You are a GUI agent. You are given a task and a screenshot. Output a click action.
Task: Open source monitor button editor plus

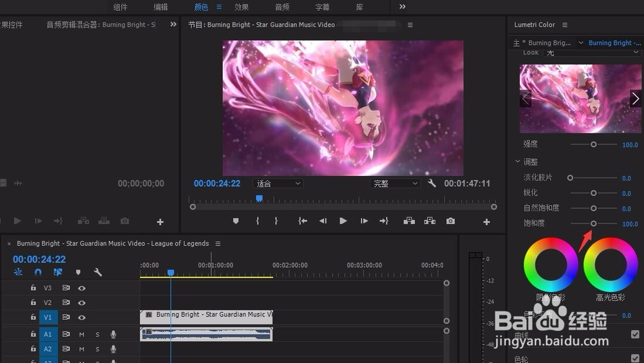(160, 222)
